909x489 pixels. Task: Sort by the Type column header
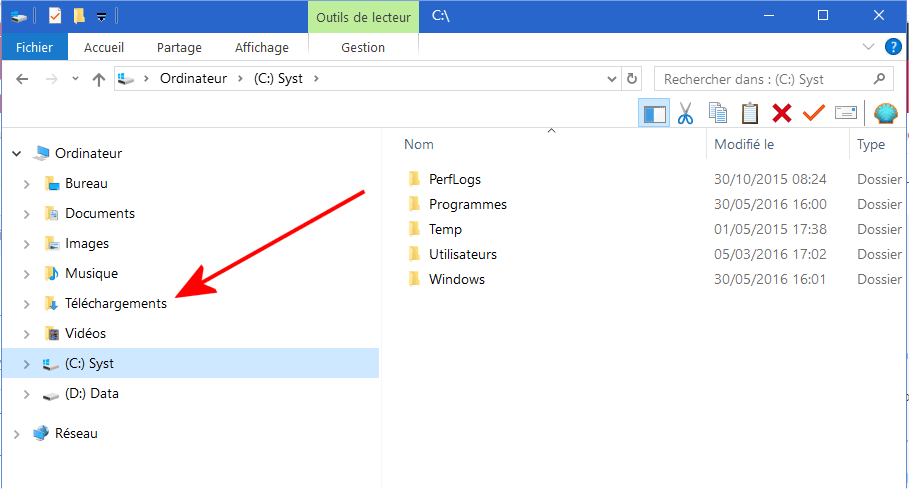871,144
